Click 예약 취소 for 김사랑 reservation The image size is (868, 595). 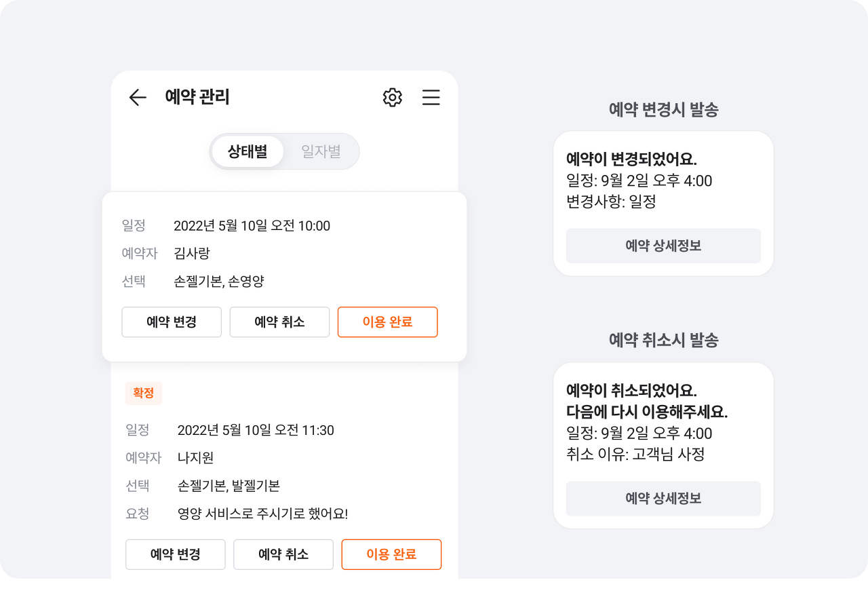pos(279,322)
